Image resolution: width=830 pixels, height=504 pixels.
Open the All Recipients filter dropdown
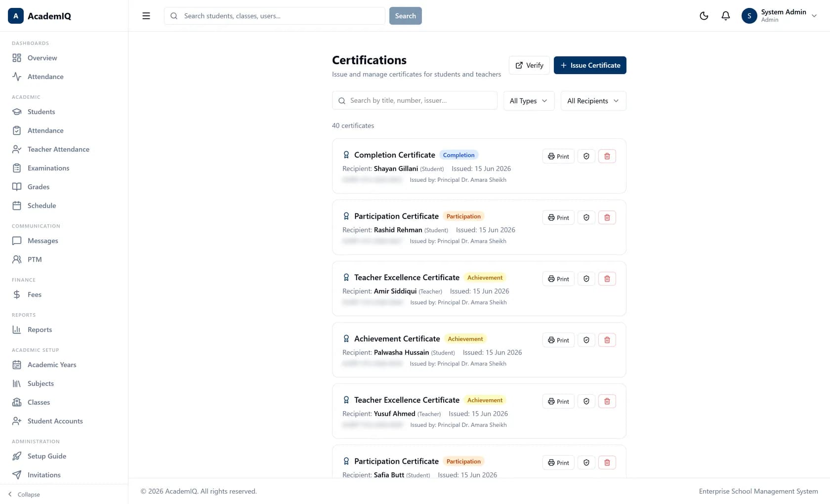[x=593, y=101]
